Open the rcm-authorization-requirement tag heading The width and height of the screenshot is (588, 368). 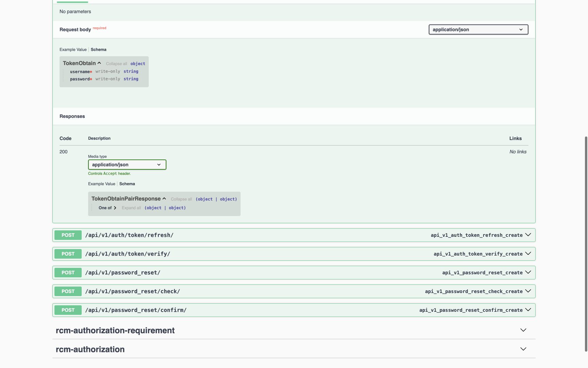[115, 331]
